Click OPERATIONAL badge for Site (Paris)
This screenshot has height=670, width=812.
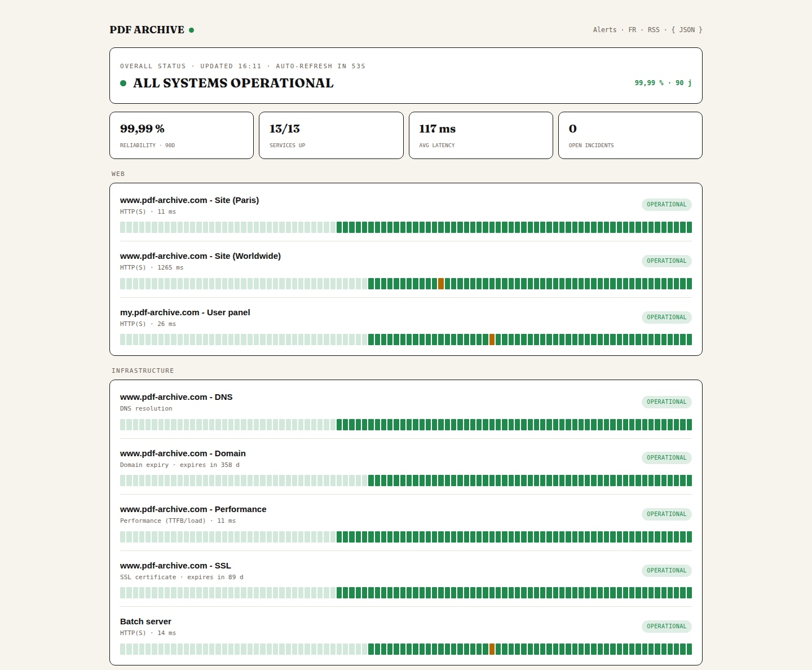pyautogui.click(x=667, y=205)
